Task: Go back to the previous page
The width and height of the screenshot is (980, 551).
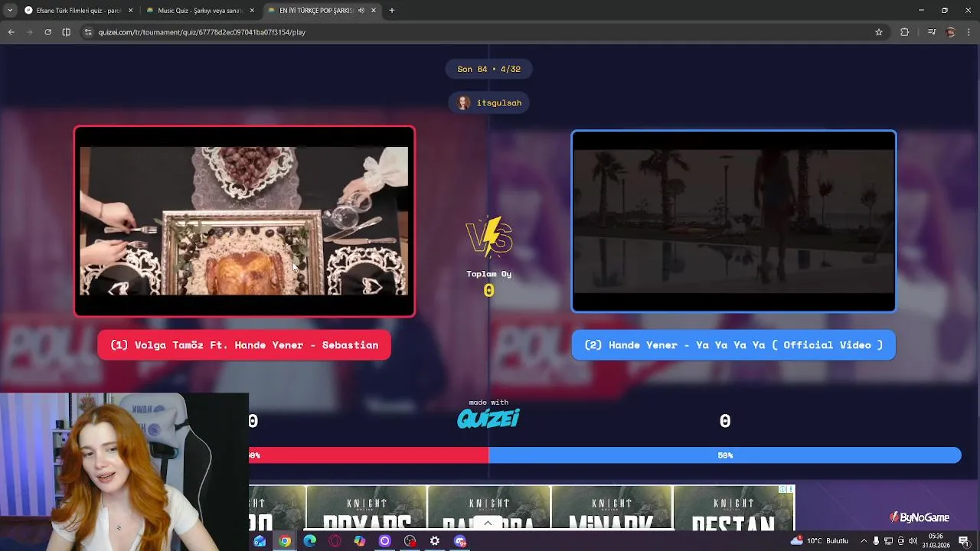Action: pyautogui.click(x=11, y=32)
